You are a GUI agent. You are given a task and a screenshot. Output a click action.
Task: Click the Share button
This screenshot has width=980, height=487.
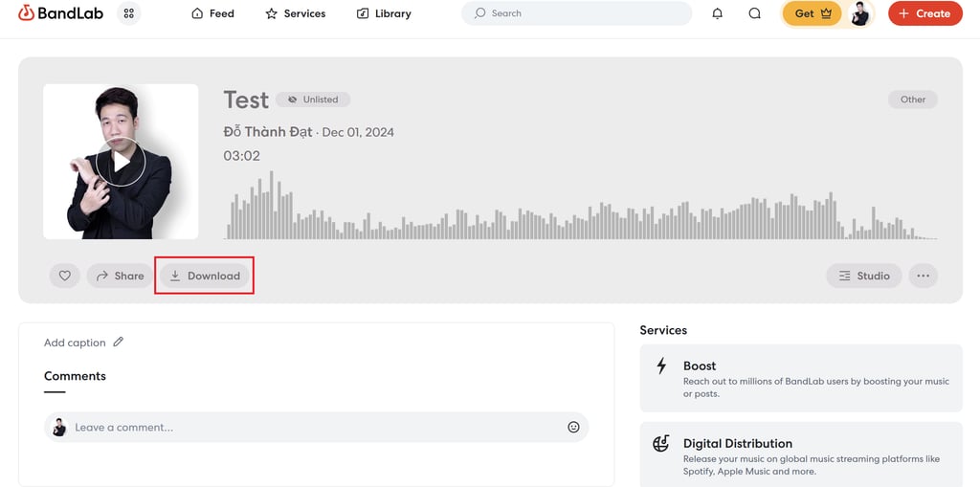coord(120,276)
